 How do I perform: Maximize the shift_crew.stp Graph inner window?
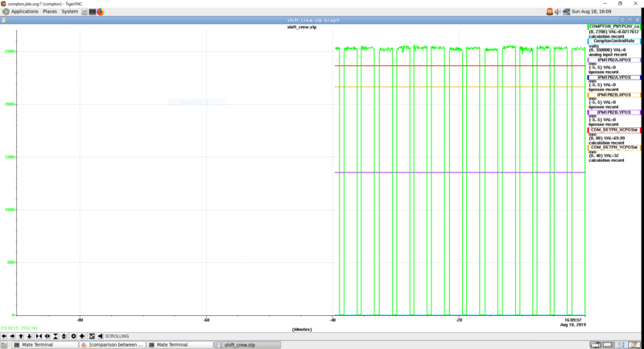pyautogui.click(x=630, y=20)
